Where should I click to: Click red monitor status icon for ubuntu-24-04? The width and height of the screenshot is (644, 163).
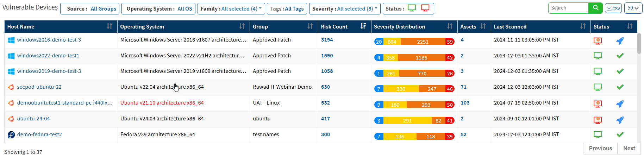pos(598,120)
